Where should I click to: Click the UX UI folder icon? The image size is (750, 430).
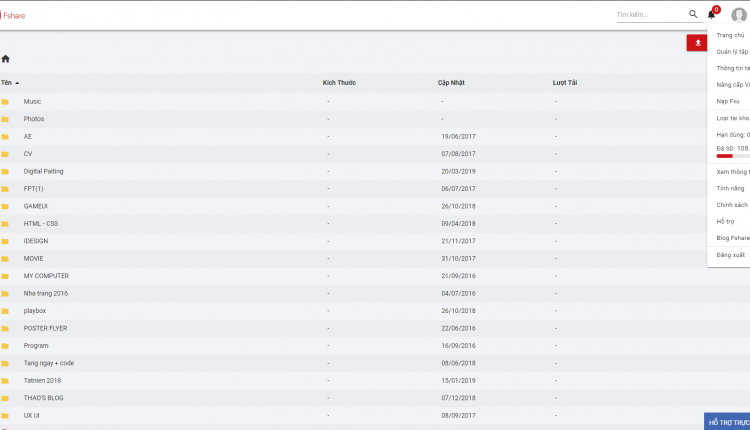pyautogui.click(x=5, y=416)
